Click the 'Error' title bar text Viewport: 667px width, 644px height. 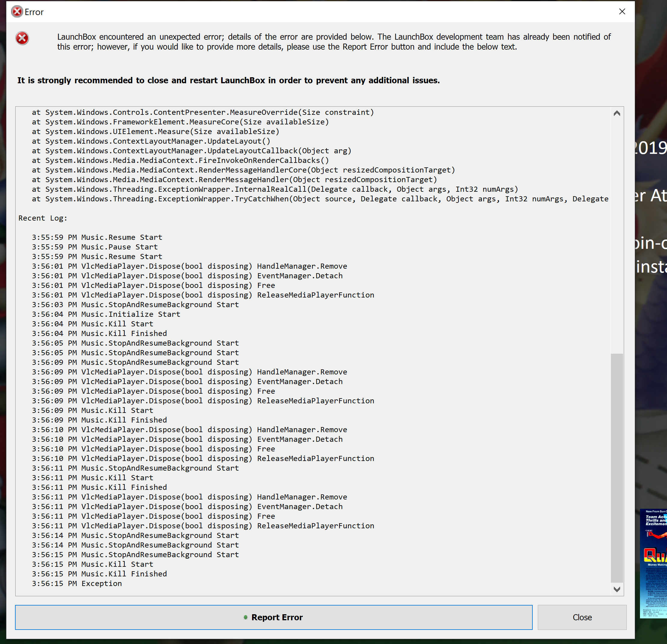tap(34, 12)
